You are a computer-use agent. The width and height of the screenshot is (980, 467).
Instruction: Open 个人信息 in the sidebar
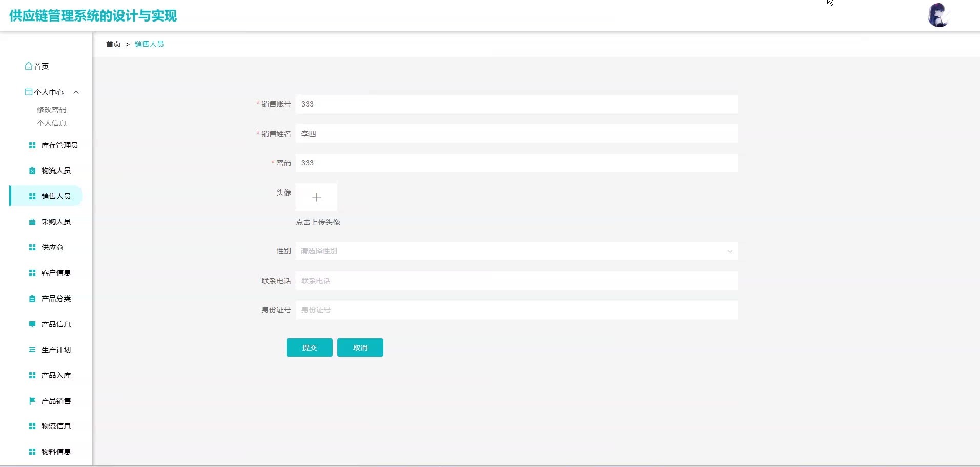point(51,123)
